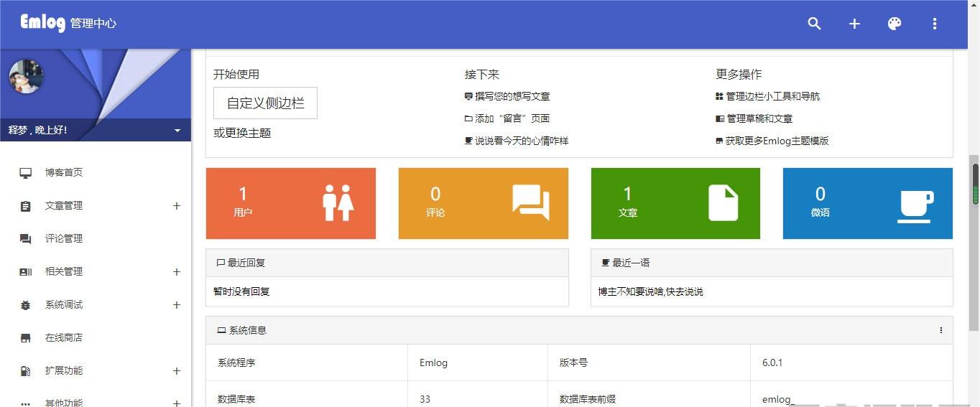Click the 自定义侧边栏 button

[x=265, y=103]
